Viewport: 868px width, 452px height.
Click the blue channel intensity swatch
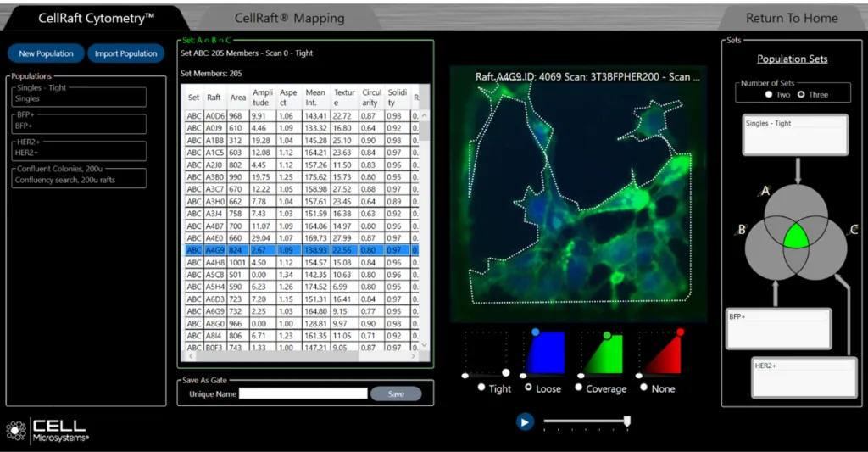(x=545, y=353)
